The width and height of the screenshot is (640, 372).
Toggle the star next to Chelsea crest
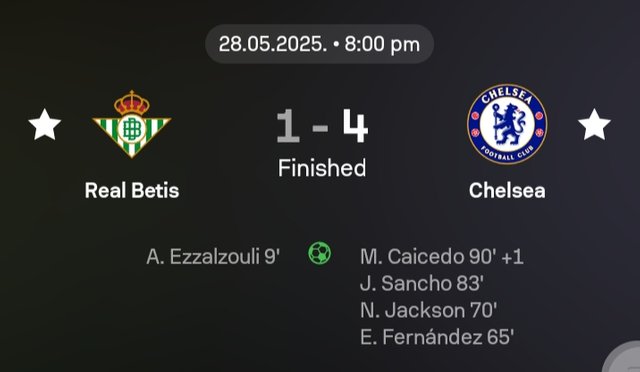(x=594, y=125)
